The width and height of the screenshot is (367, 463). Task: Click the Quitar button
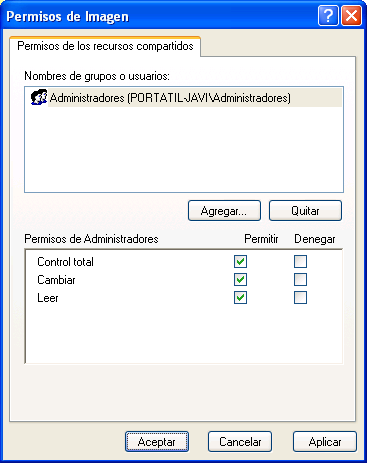pos(305,210)
